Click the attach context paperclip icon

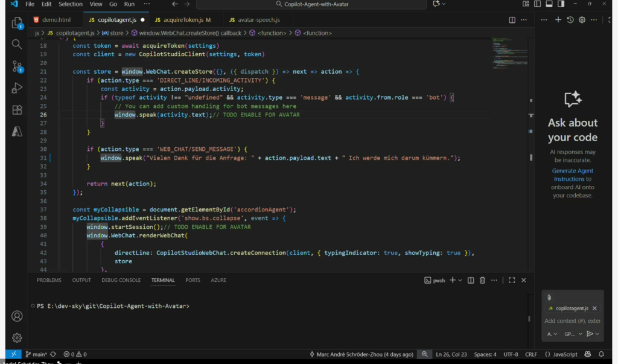coord(550,297)
